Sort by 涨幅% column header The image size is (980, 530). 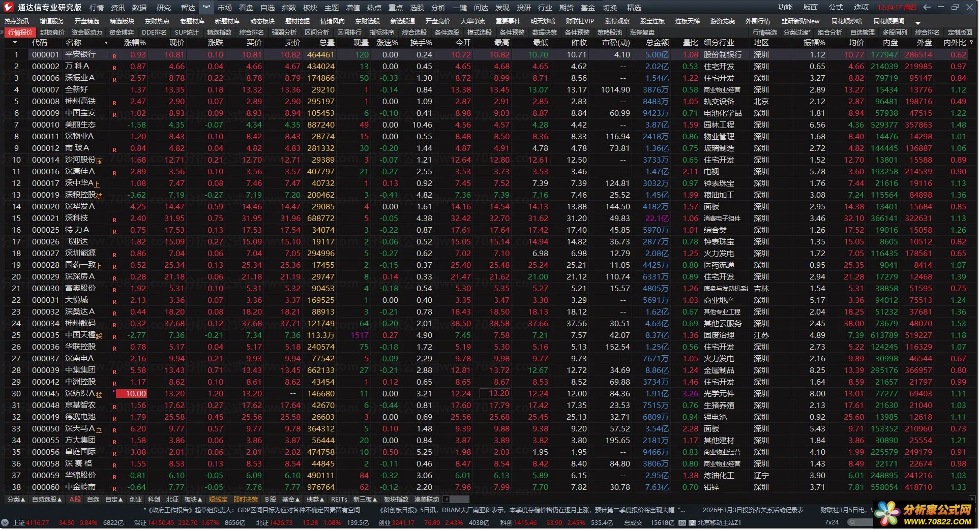(135, 43)
